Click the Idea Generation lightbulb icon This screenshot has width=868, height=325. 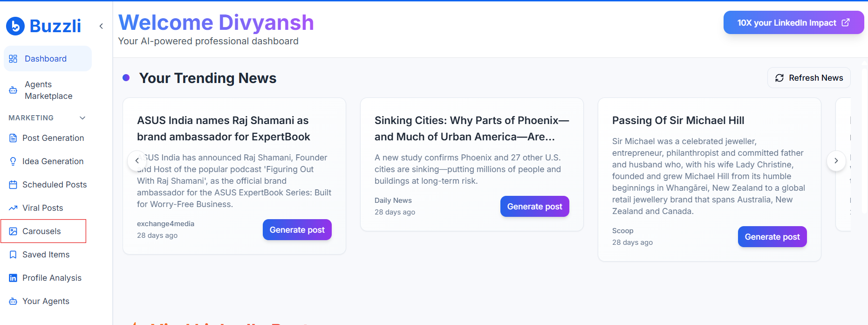point(13,161)
